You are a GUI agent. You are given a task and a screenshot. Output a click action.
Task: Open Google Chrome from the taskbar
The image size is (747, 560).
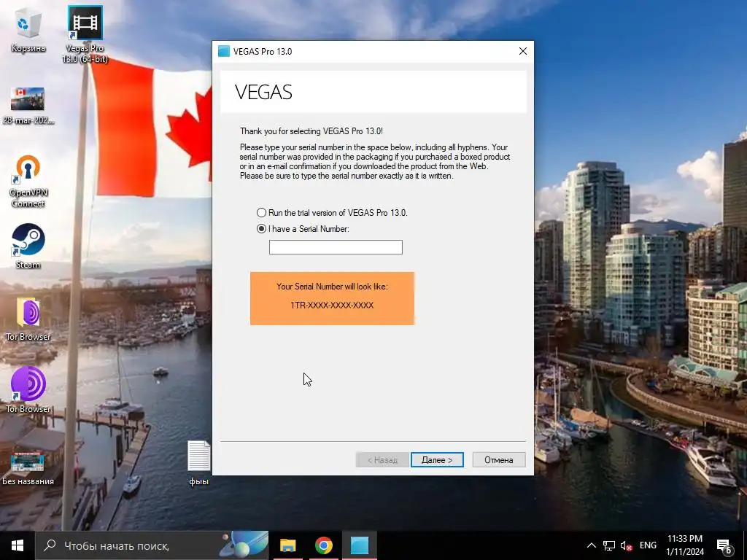click(x=323, y=545)
